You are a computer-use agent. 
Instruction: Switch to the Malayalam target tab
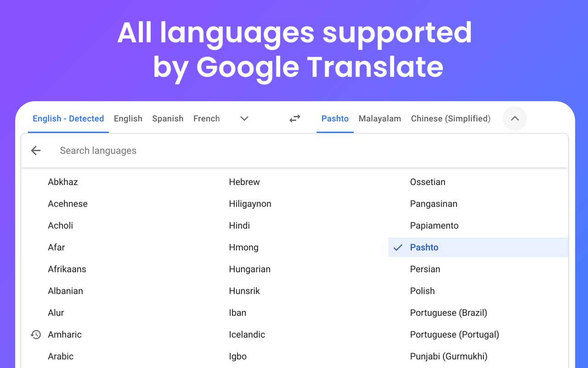(x=380, y=118)
